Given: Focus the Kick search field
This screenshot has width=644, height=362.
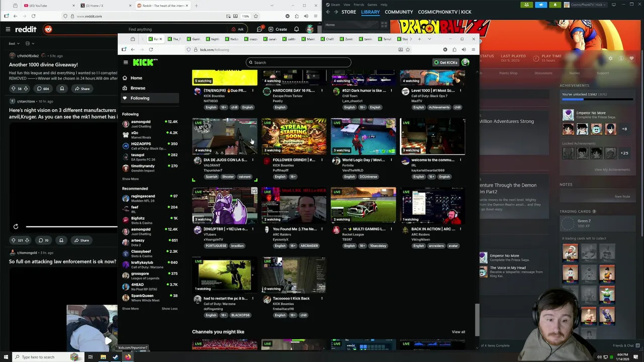Looking at the screenshot, I should (x=298, y=62).
